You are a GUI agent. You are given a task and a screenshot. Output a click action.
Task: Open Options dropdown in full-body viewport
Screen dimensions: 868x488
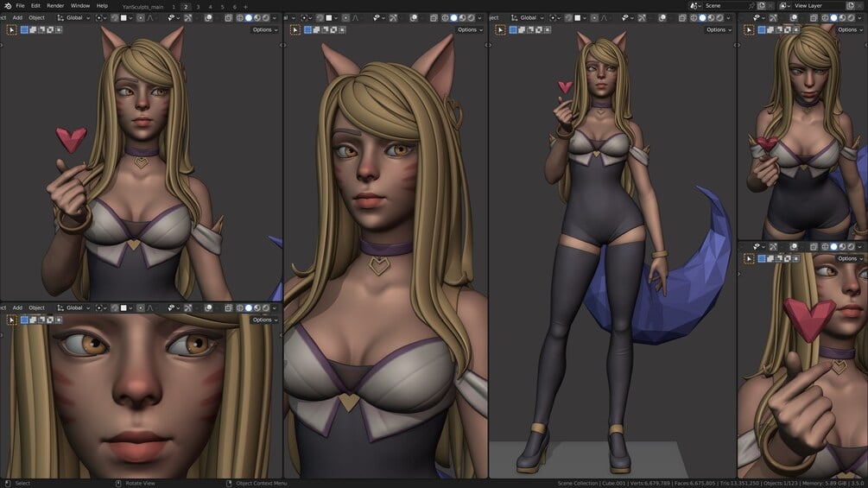(718, 30)
